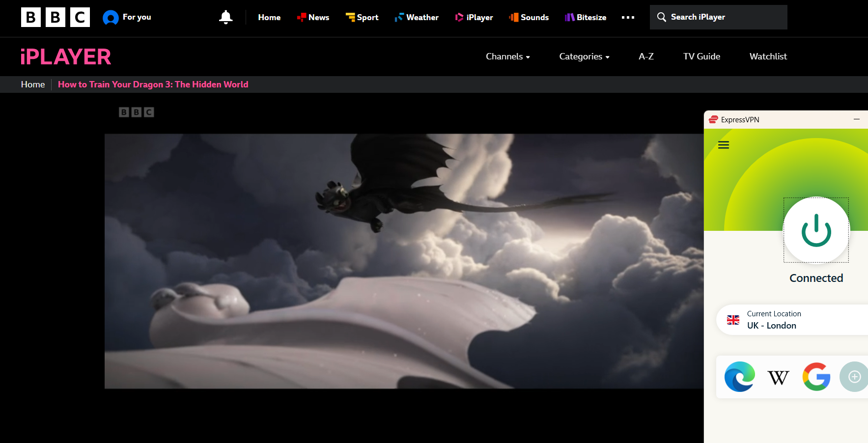This screenshot has height=443, width=868.
Task: Open the ExpressVPN hamburger menu
Action: click(x=723, y=145)
